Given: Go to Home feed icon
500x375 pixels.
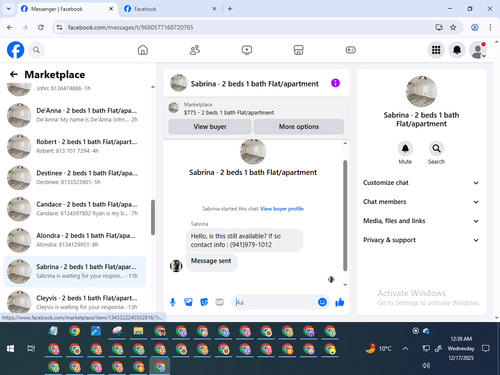Looking at the screenshot, I should pyautogui.click(x=143, y=50).
